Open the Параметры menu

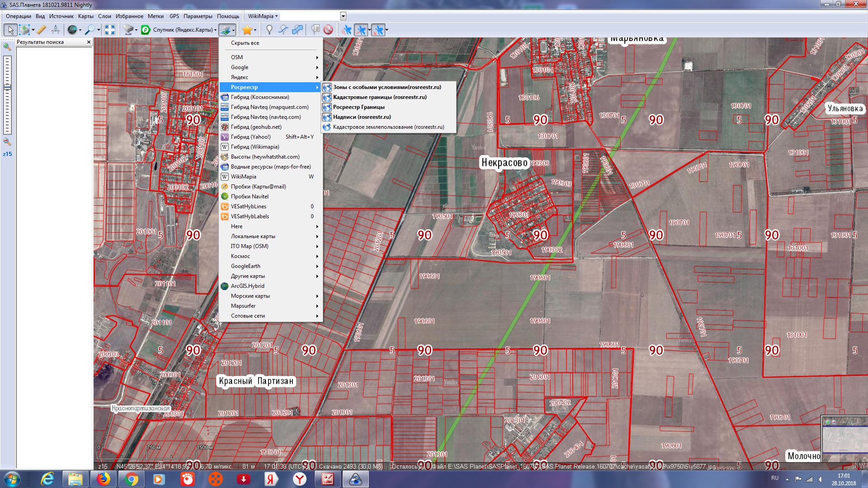point(198,16)
